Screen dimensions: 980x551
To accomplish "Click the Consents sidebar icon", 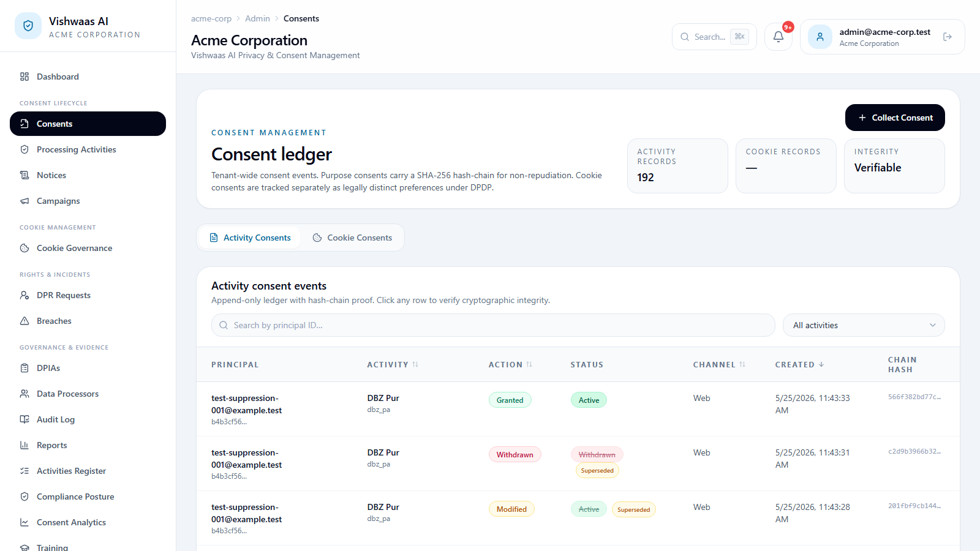I will (24, 124).
